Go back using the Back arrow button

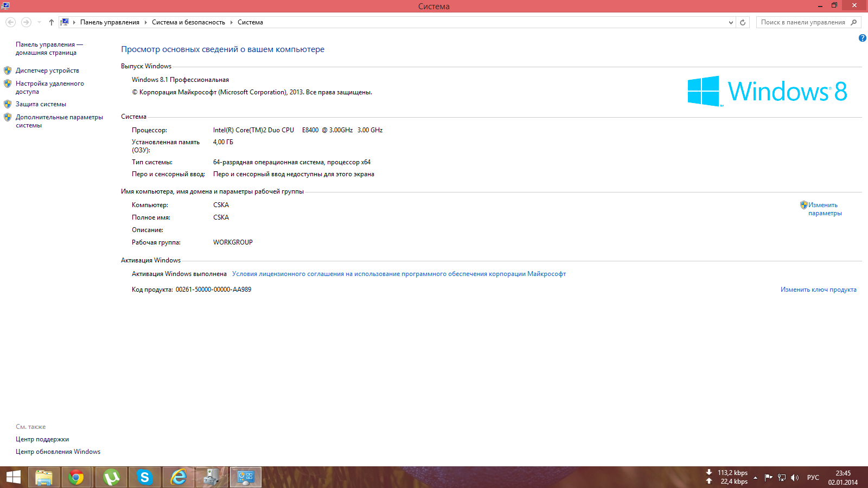pos(11,22)
